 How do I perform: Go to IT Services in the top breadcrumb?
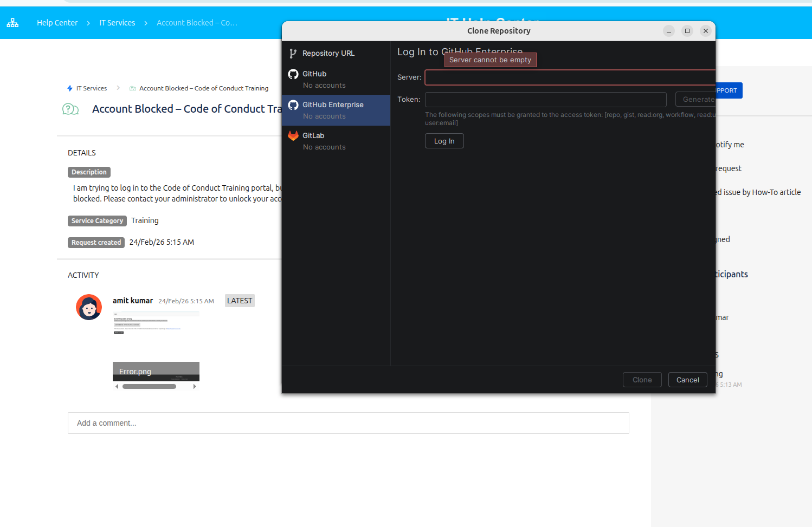tap(117, 23)
